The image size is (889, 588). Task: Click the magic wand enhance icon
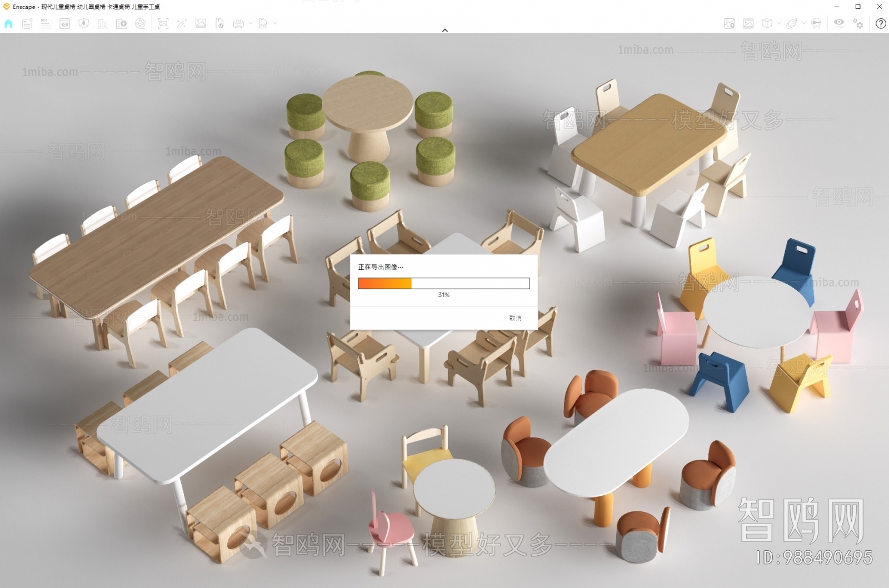click(182, 23)
